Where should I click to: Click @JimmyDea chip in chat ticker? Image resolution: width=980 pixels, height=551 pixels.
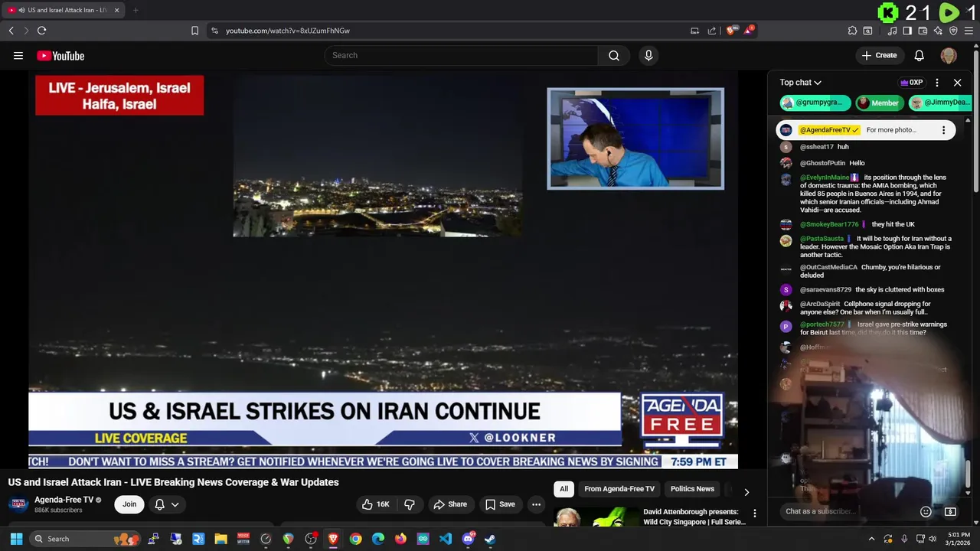tap(939, 103)
